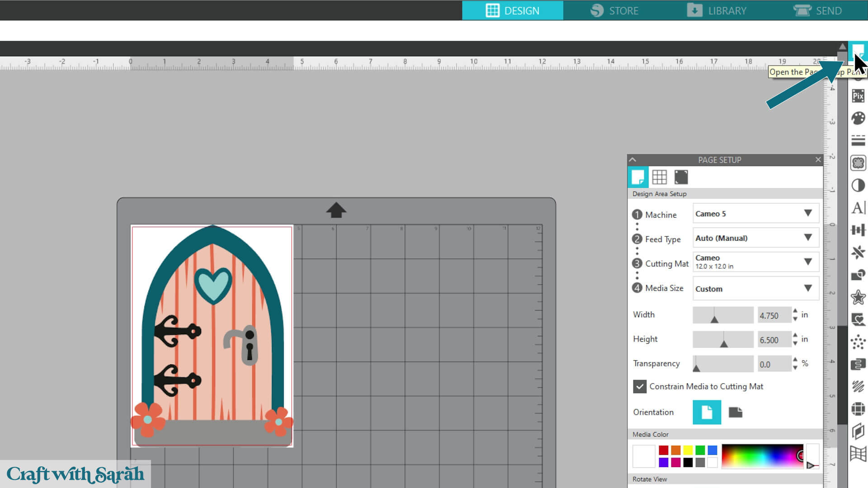This screenshot has height=488, width=868.
Task: Open the Favorites star panel
Action: [858, 297]
